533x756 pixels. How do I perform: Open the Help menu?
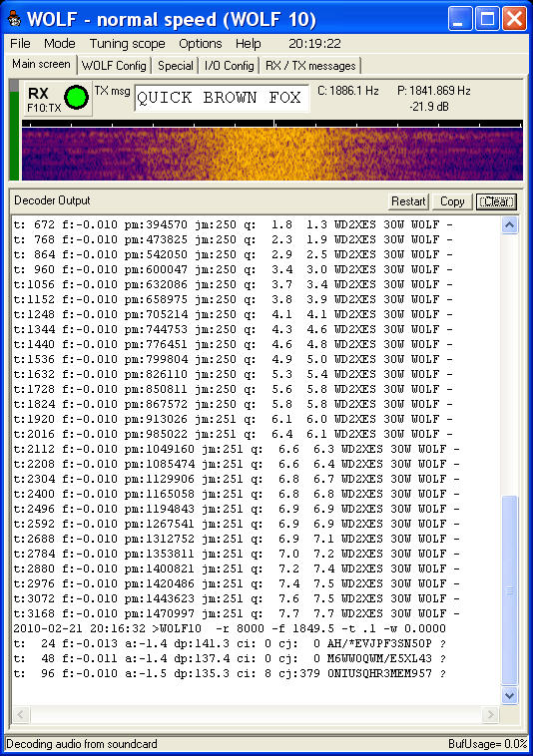click(248, 44)
